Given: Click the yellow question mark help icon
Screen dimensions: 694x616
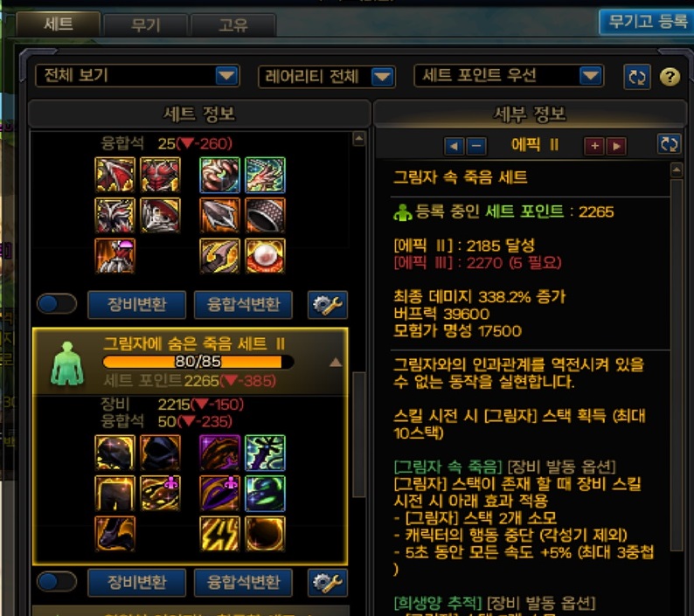Looking at the screenshot, I should 670,77.
